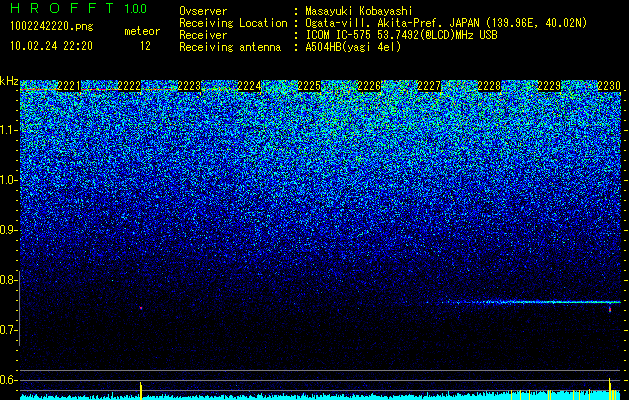Click the 0.7 frequency axis label
629x400 pixels.
tap(8, 330)
